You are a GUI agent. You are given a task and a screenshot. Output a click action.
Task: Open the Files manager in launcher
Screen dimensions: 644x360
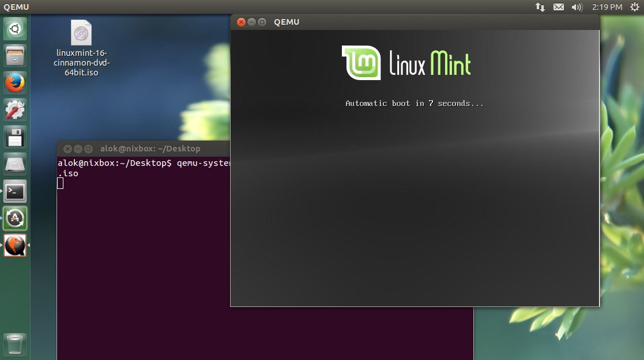pyautogui.click(x=15, y=56)
